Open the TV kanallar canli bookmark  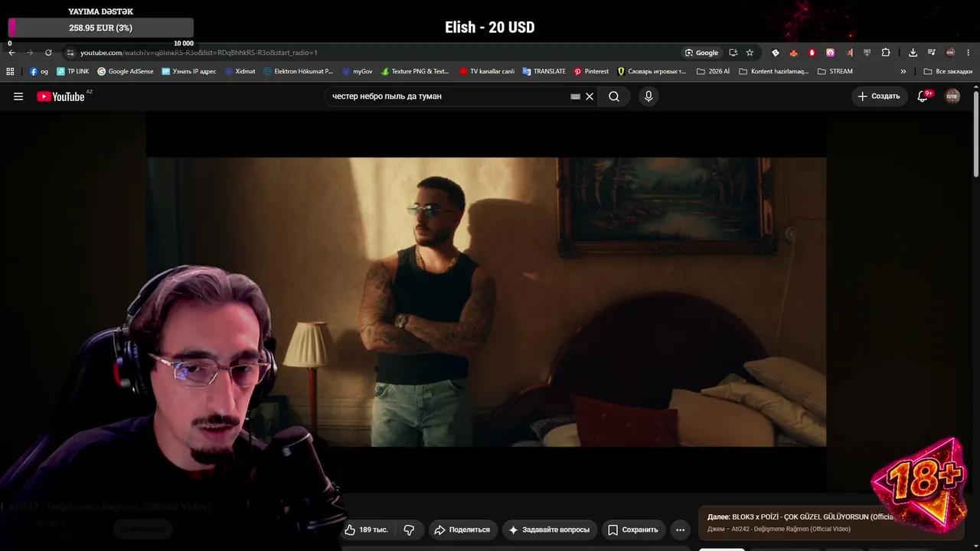tap(487, 71)
